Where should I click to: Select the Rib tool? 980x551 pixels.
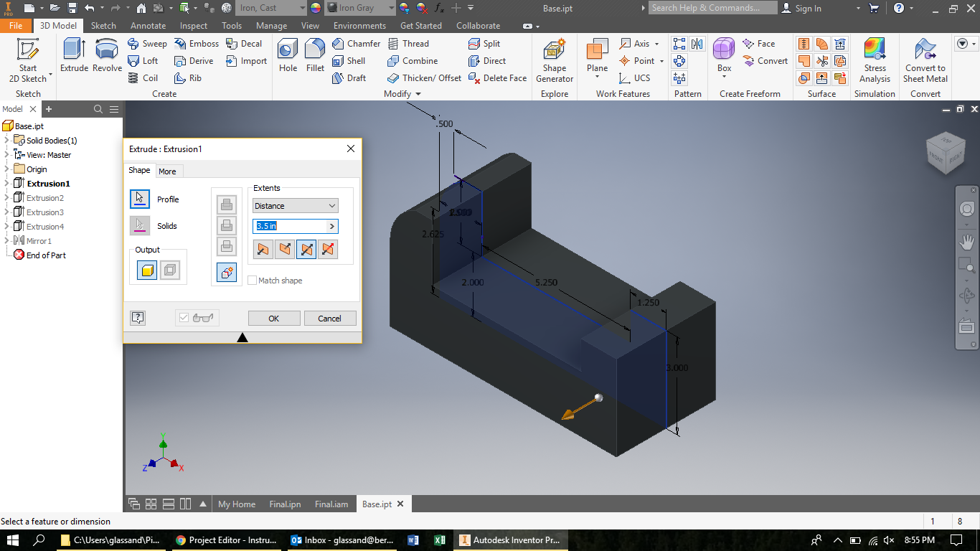(x=188, y=78)
